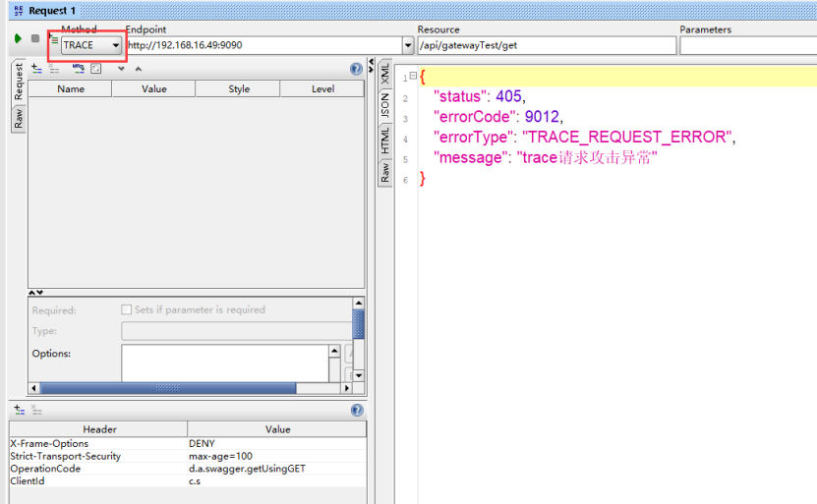
Task: Switch to the Raw request tab
Action: (x=18, y=118)
